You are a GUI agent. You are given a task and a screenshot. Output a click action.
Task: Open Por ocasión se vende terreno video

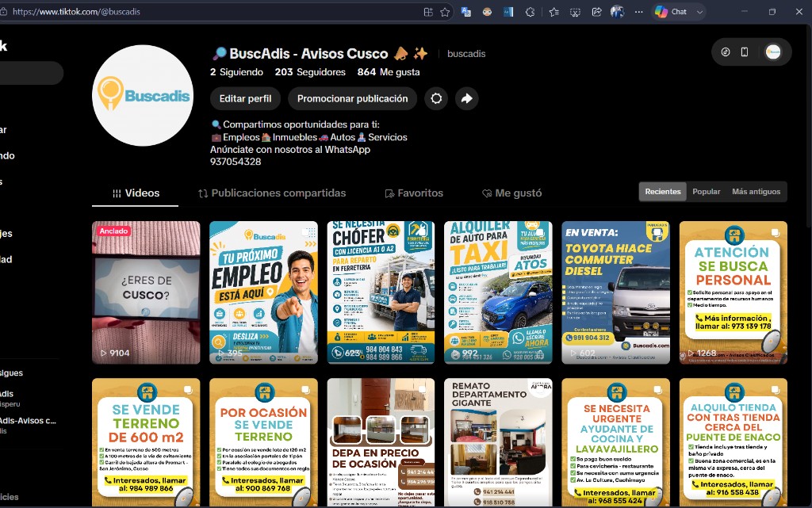[263, 443]
